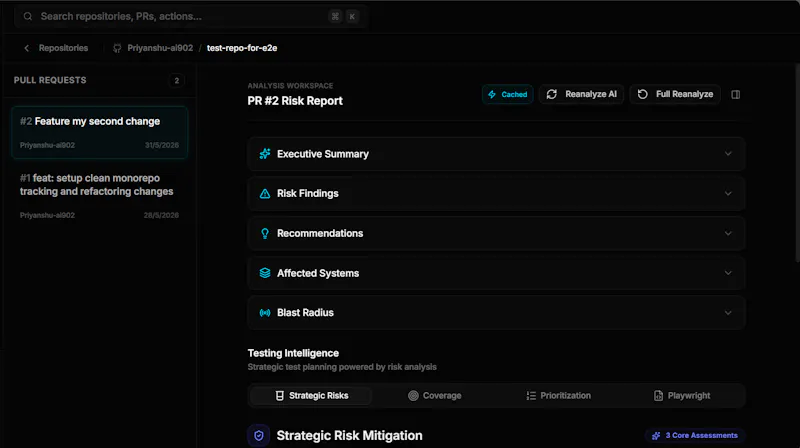Click the Executive Summary chevron
This screenshot has height=448, width=800.
728,154
